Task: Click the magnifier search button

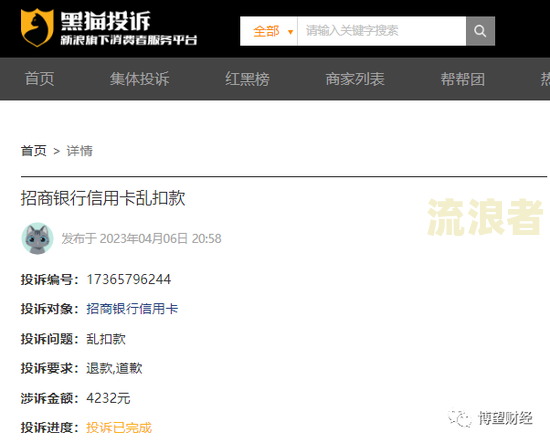Action: click(480, 31)
